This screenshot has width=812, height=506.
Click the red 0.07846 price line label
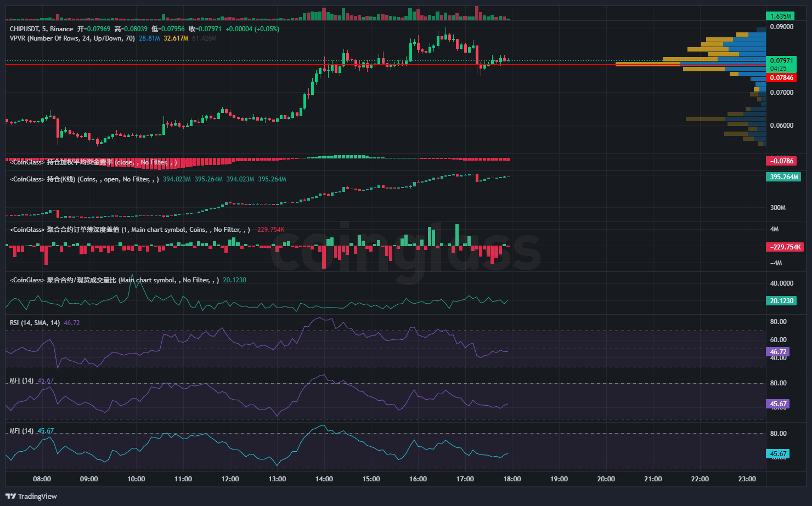(x=781, y=78)
